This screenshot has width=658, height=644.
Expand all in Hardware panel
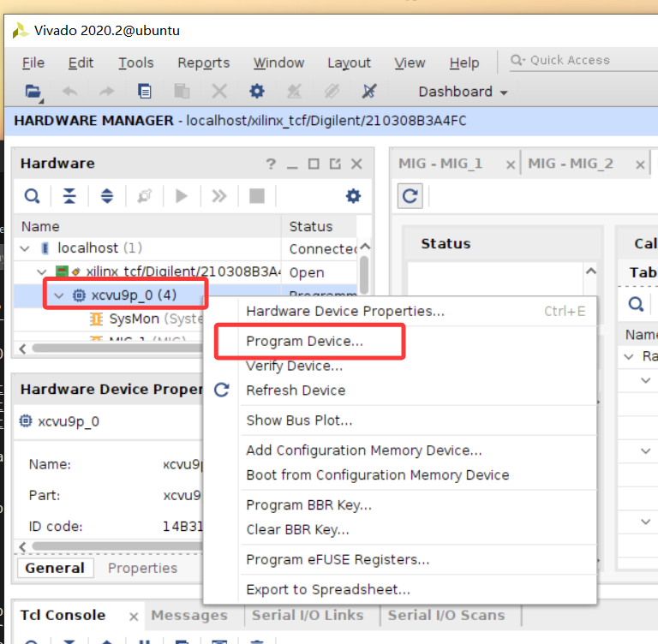coord(107,196)
